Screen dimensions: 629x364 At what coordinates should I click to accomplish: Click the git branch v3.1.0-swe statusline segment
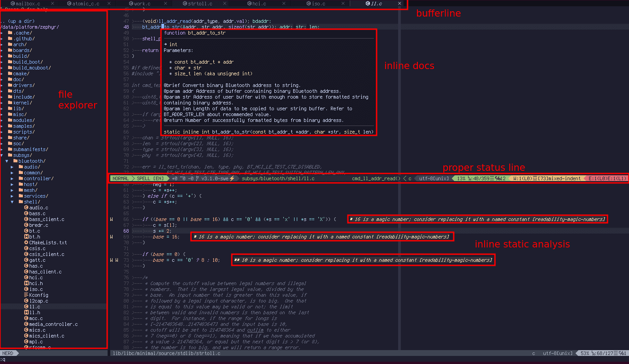click(x=215, y=178)
